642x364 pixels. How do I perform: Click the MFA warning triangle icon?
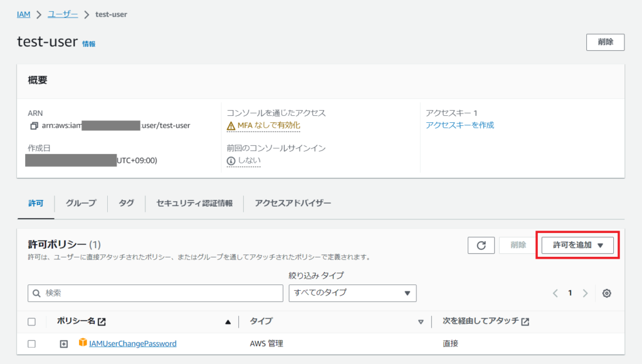231,125
